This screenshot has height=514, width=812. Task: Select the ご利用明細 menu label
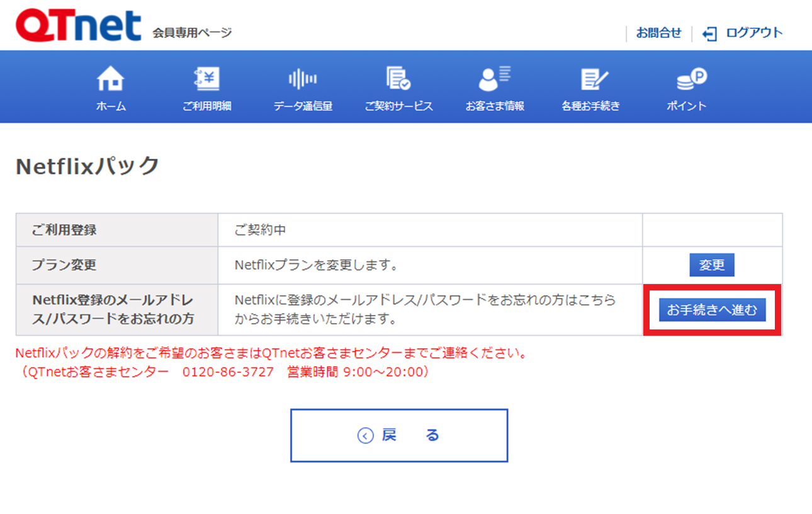point(206,106)
